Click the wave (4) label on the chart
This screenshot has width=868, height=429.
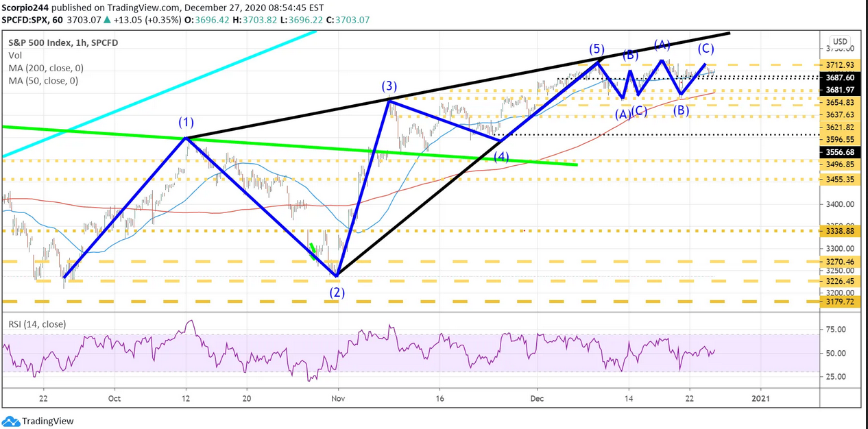pos(503,157)
